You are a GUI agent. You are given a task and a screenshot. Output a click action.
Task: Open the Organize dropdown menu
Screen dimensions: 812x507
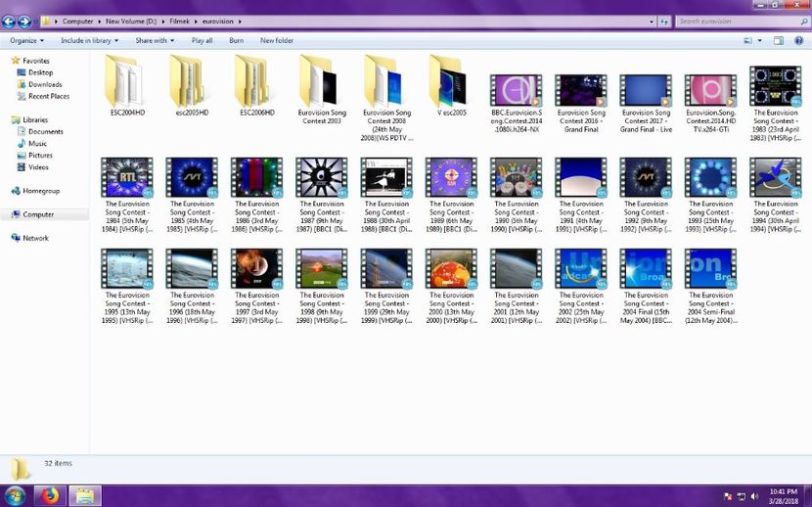click(26, 40)
